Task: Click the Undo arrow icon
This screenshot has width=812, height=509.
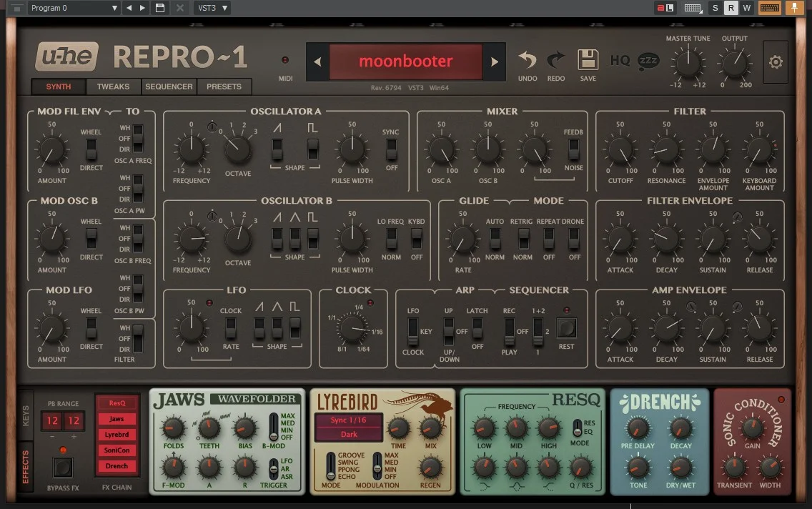Action: [x=528, y=60]
